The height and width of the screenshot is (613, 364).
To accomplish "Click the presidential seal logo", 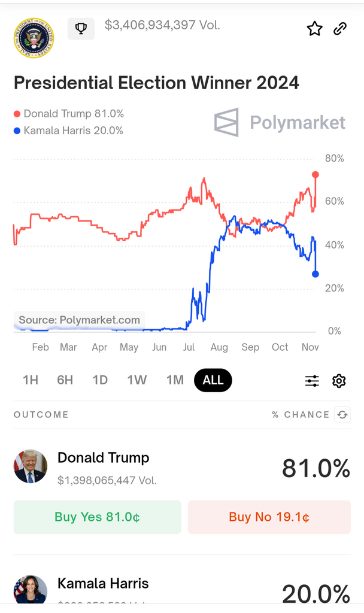I will point(34,38).
